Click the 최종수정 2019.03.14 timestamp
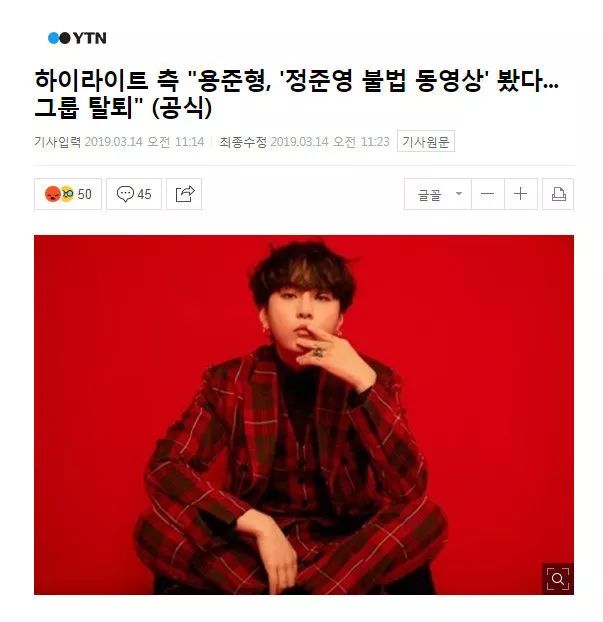The height and width of the screenshot is (622, 603). click(x=305, y=142)
